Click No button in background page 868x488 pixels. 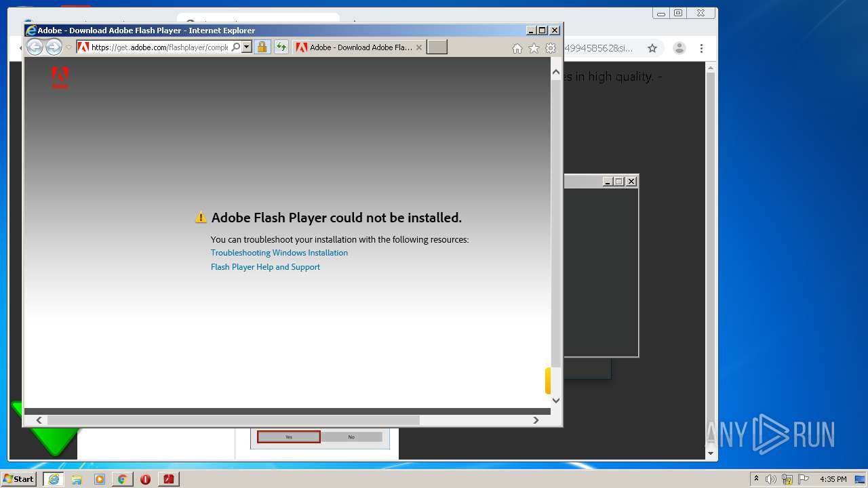pyautogui.click(x=351, y=437)
